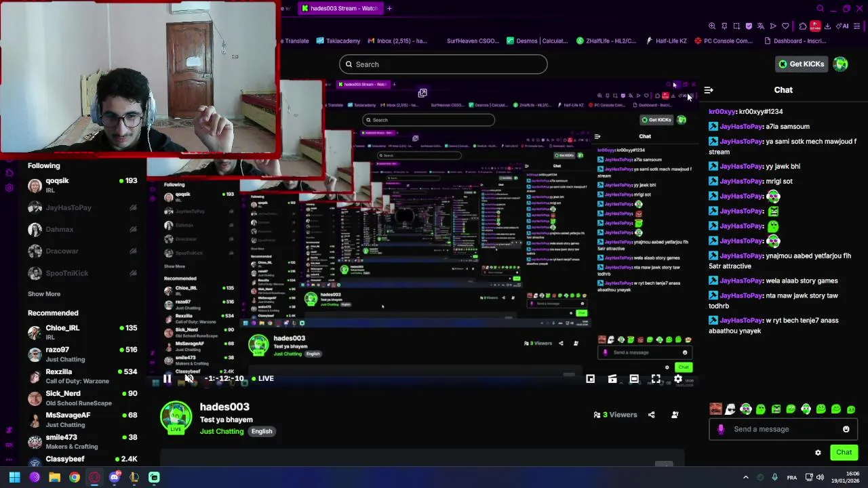Open recommended channel Sick_Nerd
868x488 pixels.
(82, 398)
